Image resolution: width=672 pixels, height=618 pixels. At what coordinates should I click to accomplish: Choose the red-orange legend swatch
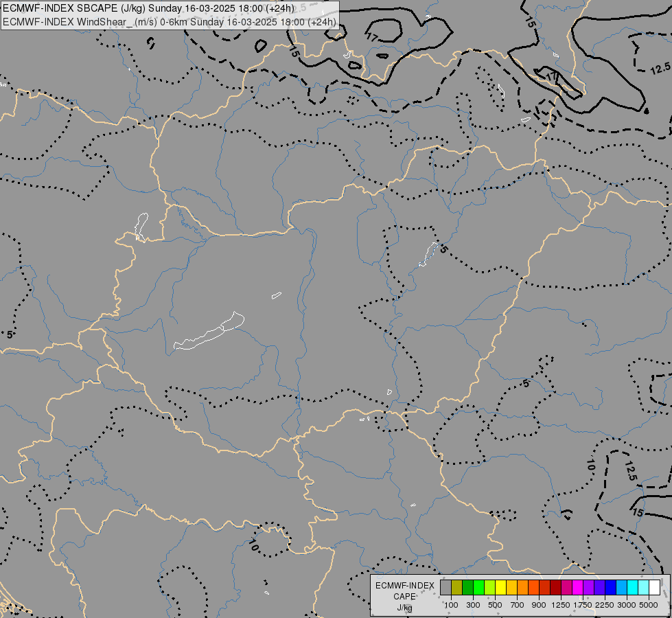pos(534,587)
